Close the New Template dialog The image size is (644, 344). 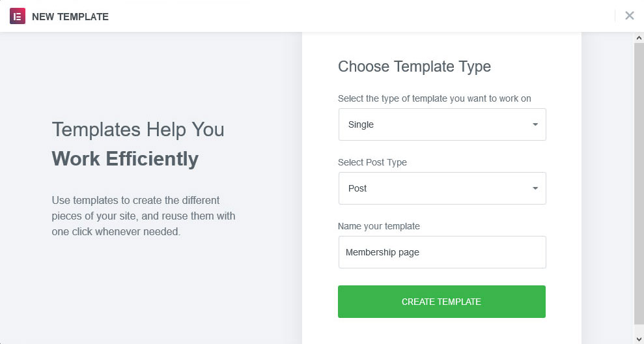pyautogui.click(x=629, y=16)
